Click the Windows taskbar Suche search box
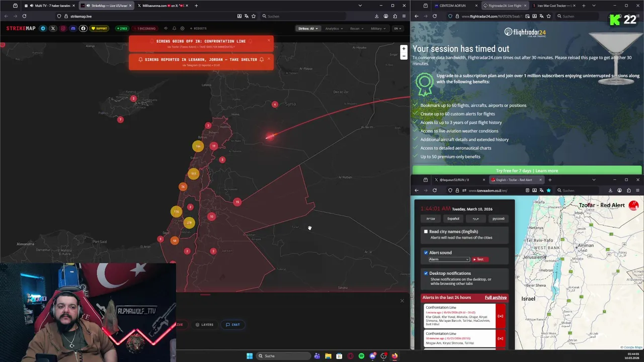 click(284, 356)
